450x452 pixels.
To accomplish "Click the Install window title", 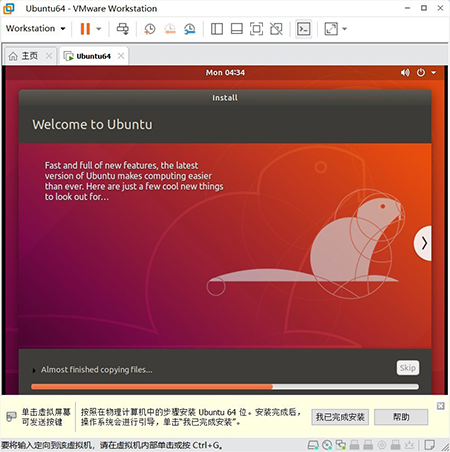I will pyautogui.click(x=225, y=98).
